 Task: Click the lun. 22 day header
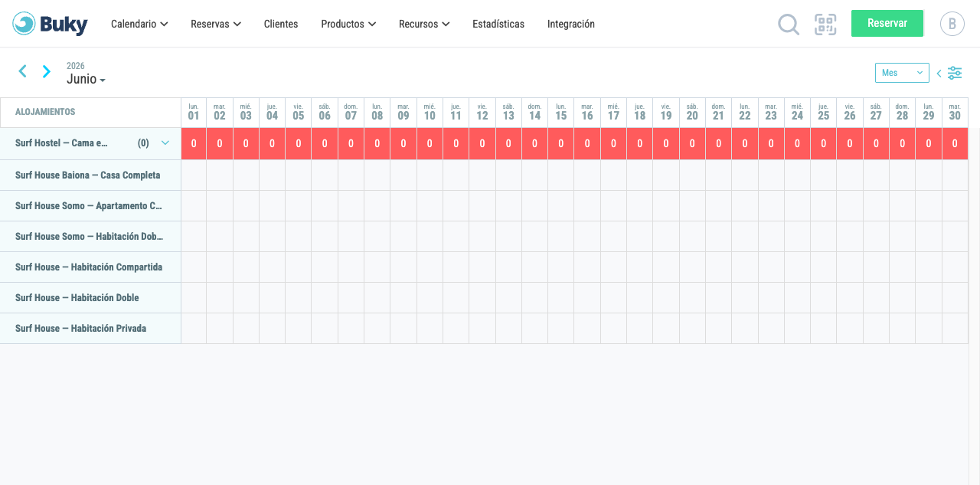(745, 112)
